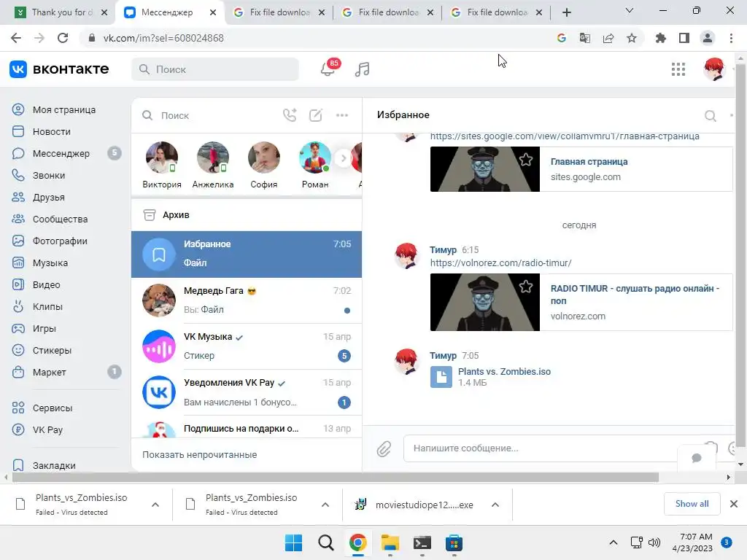The width and height of the screenshot is (747, 560).
Task: Open the Plants vs. Zombies.iso file icon
Action: click(x=441, y=377)
